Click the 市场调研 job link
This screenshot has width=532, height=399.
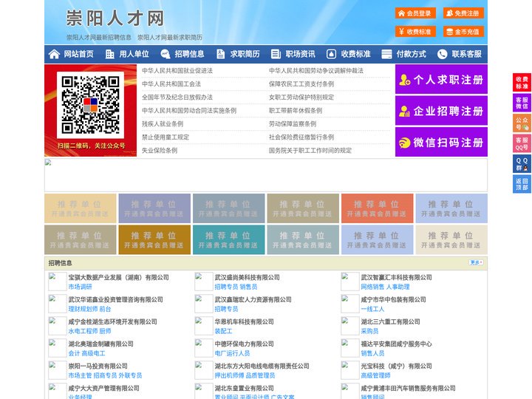[80, 287]
